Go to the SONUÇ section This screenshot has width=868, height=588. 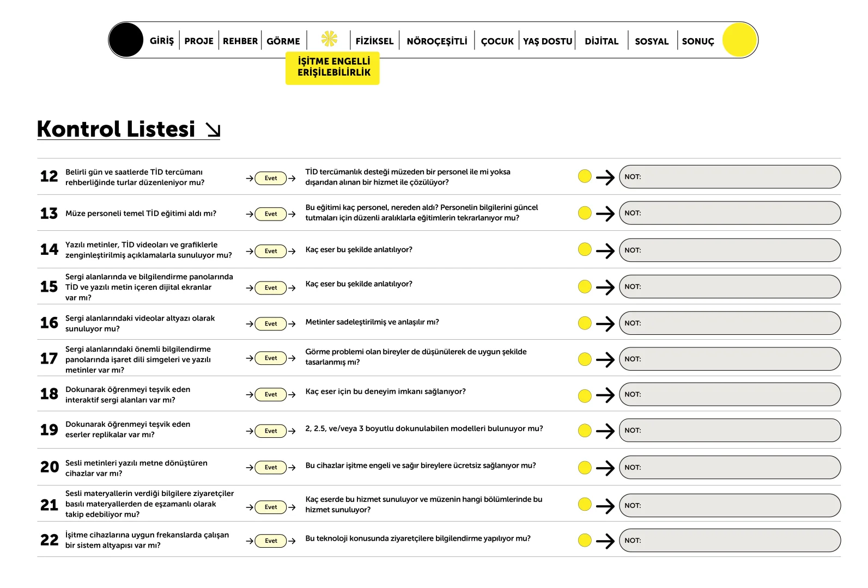pos(698,41)
